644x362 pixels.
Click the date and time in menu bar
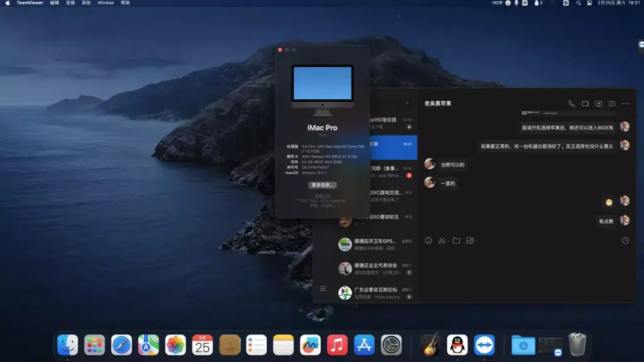618,3
